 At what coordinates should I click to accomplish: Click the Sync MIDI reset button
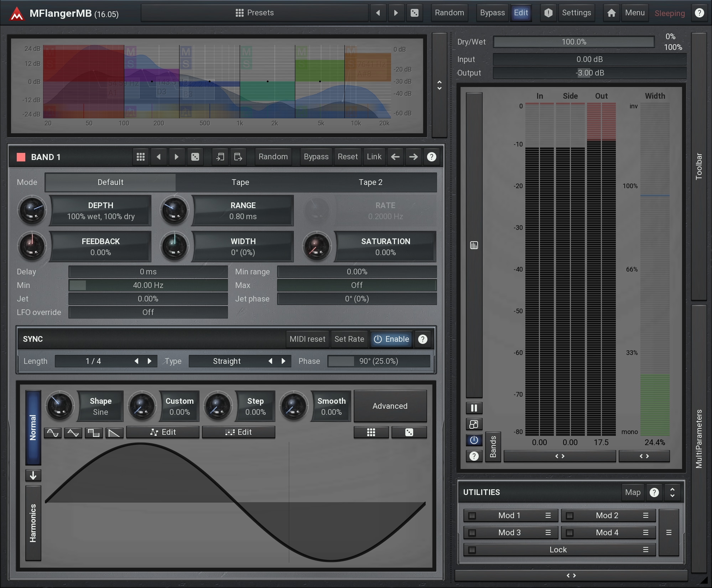click(307, 339)
